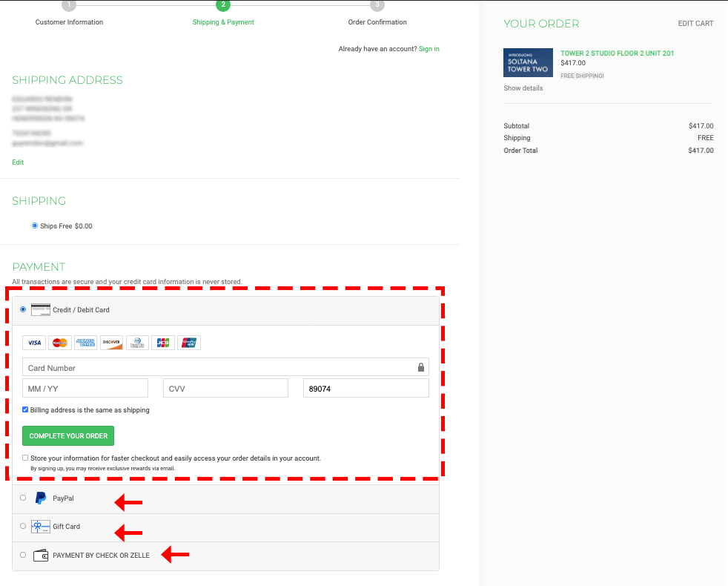Click the Mastercard logo
This screenshot has width=728, height=586.
tap(60, 343)
